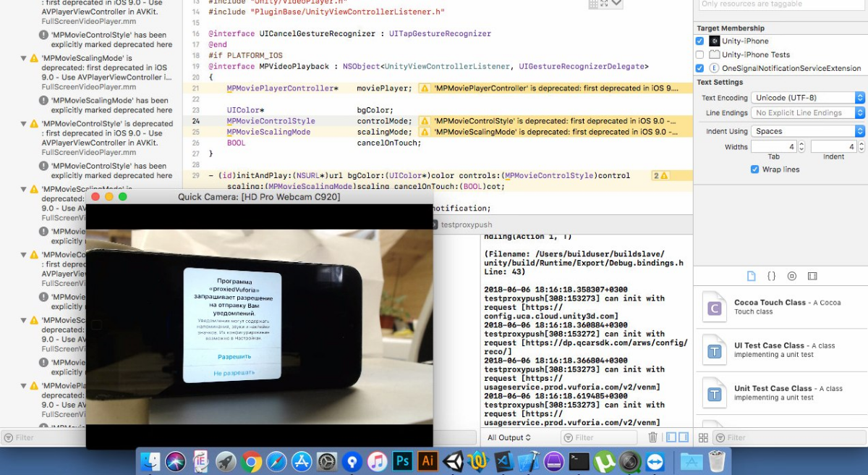Open the File Template library tab

coord(752,276)
